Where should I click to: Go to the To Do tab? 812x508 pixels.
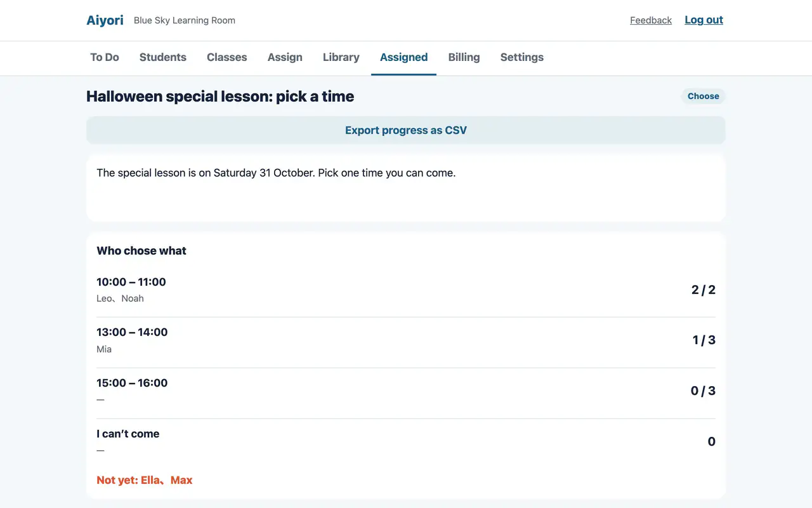pyautogui.click(x=105, y=57)
